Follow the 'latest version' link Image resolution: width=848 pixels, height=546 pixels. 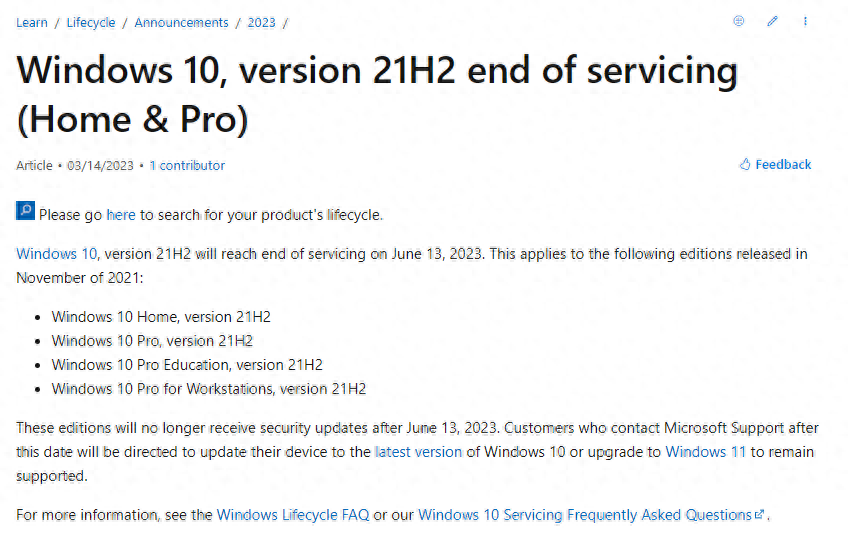(418, 452)
